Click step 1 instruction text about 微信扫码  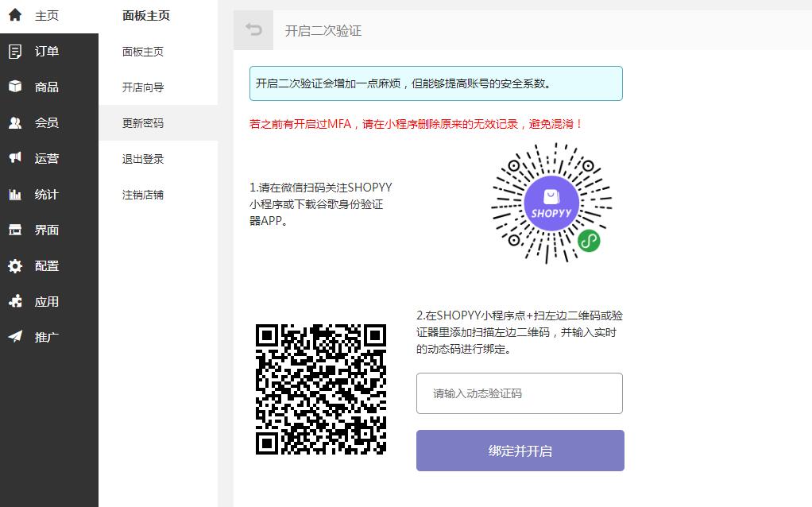(x=320, y=204)
